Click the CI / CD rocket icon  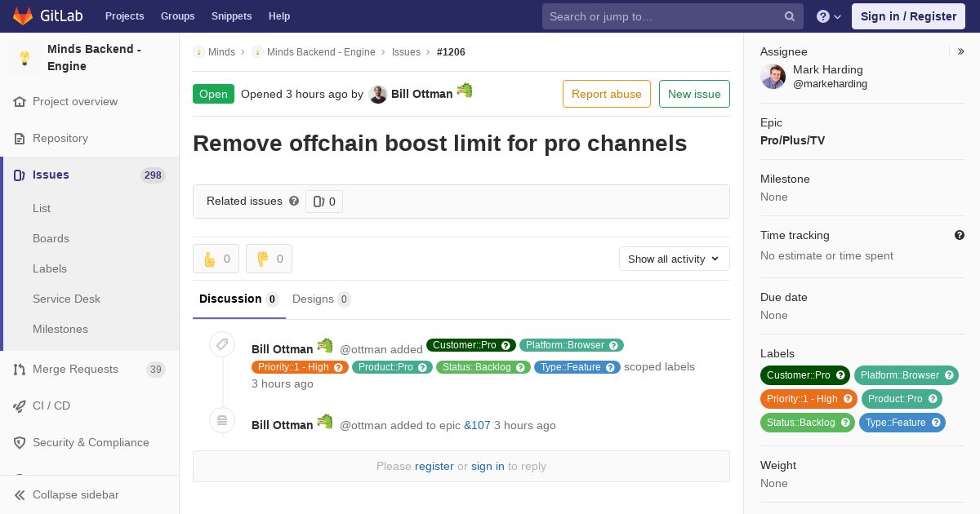tap(20, 406)
